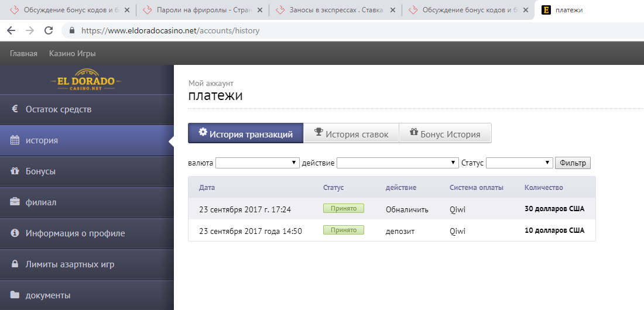Click the euro icon beside Остаток средств
This screenshot has height=310, width=644.
coord(15,109)
